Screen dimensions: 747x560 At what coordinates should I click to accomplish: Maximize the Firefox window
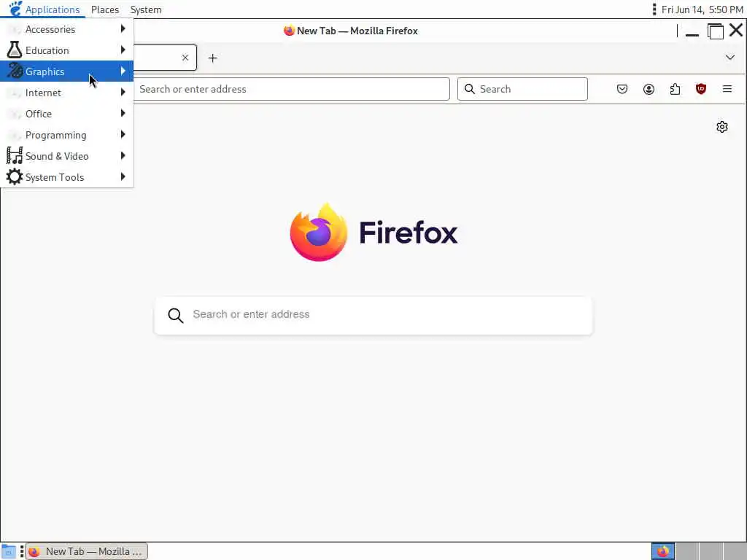[x=715, y=31]
